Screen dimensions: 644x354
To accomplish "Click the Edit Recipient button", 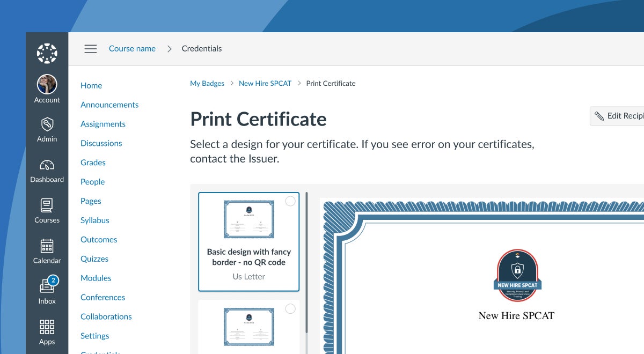I will point(618,116).
